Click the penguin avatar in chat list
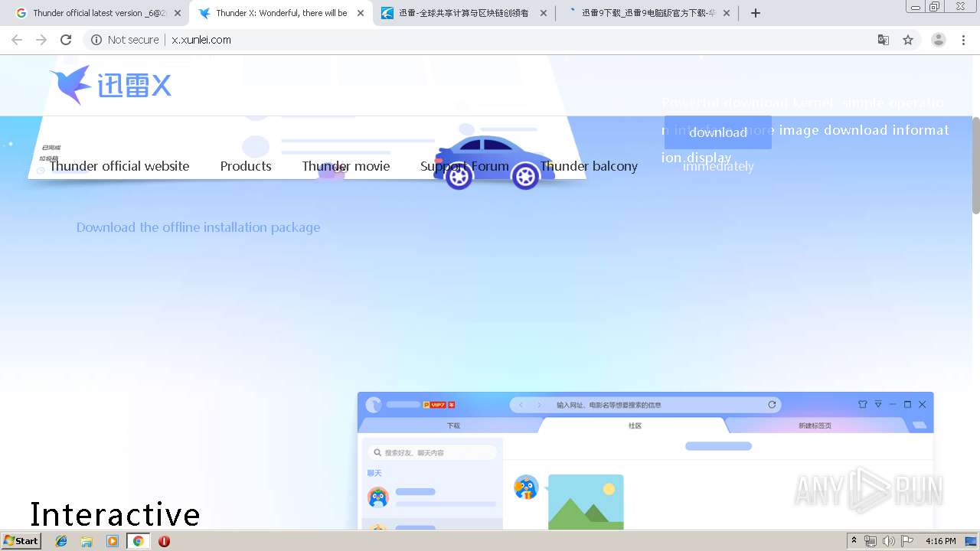This screenshot has width=980, height=551. 378,497
